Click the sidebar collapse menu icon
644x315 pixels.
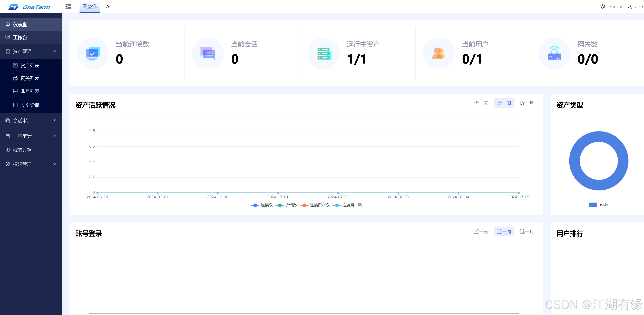(68, 7)
